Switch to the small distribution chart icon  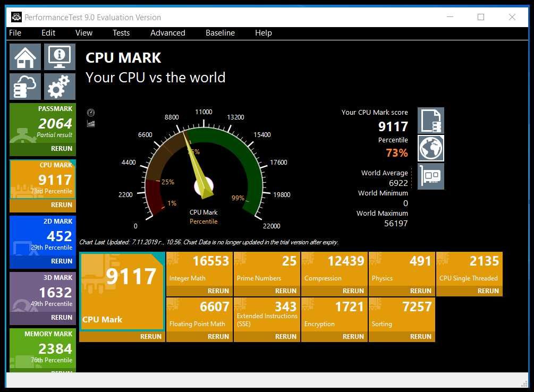[x=91, y=124]
